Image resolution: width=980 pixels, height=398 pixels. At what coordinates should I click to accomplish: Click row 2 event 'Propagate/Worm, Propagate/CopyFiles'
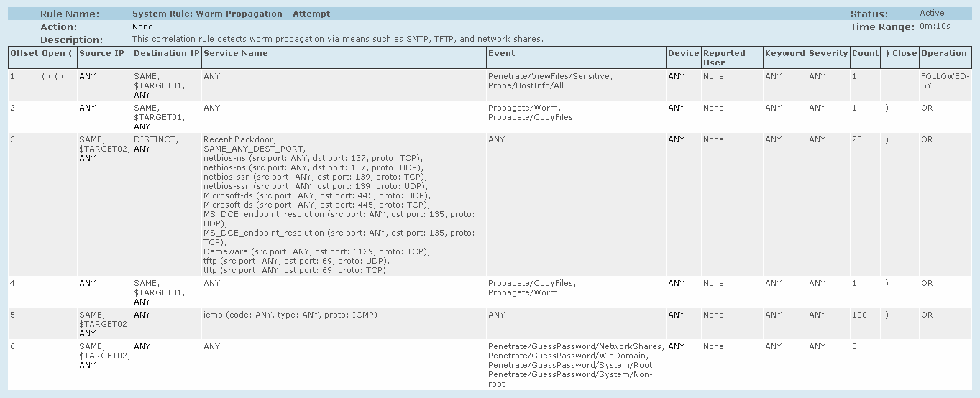[531, 112]
